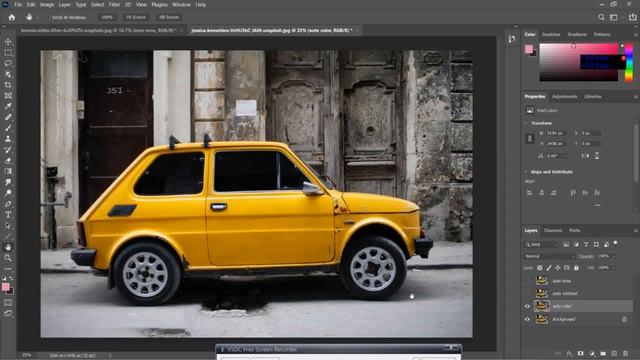The width and height of the screenshot is (640, 360).
Task: Add a layer style with fx icon
Action: [569, 353]
